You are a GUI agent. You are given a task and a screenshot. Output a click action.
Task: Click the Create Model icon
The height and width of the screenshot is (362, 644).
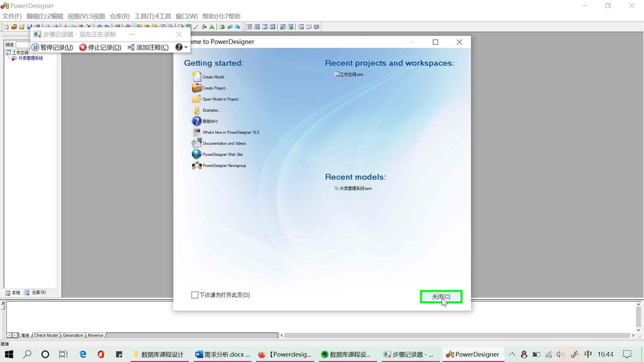tap(197, 77)
